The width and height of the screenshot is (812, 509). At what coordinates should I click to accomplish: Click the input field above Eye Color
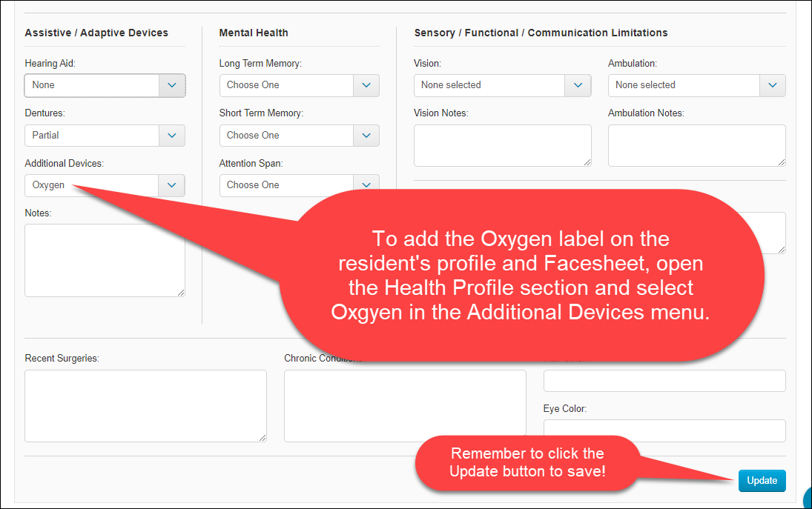pyautogui.click(x=664, y=381)
